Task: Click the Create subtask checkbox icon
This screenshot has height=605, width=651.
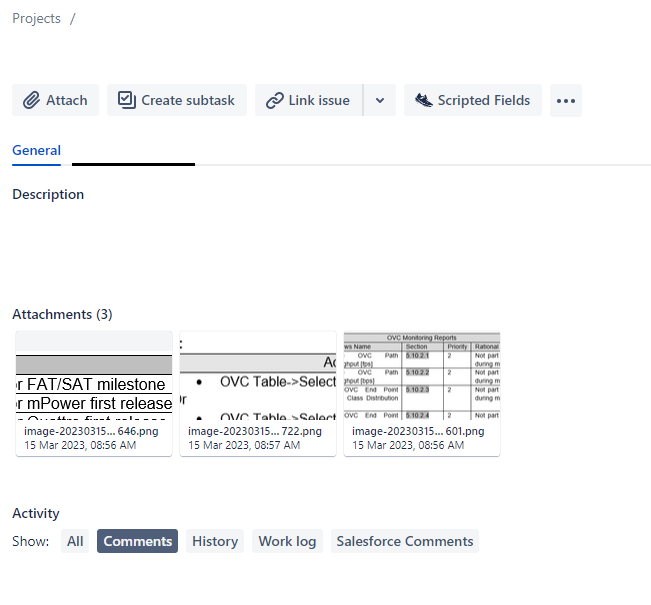Action: pos(126,100)
